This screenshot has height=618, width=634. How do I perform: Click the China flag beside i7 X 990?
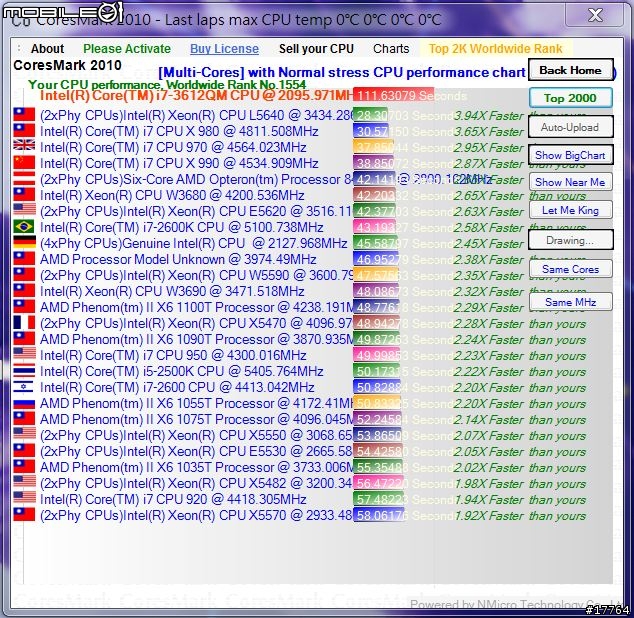(24, 163)
